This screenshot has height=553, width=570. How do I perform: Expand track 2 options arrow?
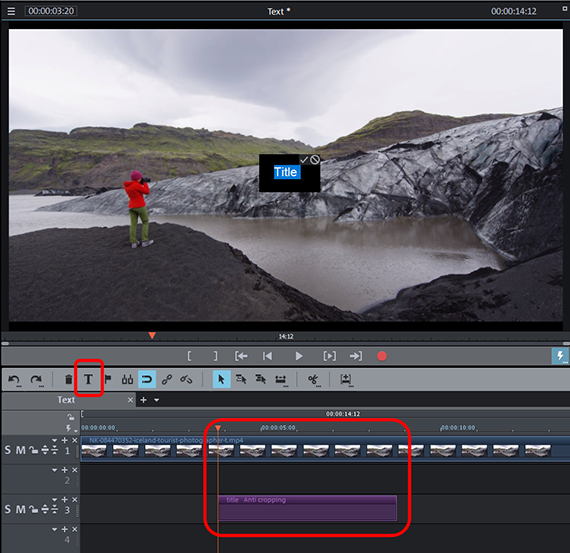[55, 470]
